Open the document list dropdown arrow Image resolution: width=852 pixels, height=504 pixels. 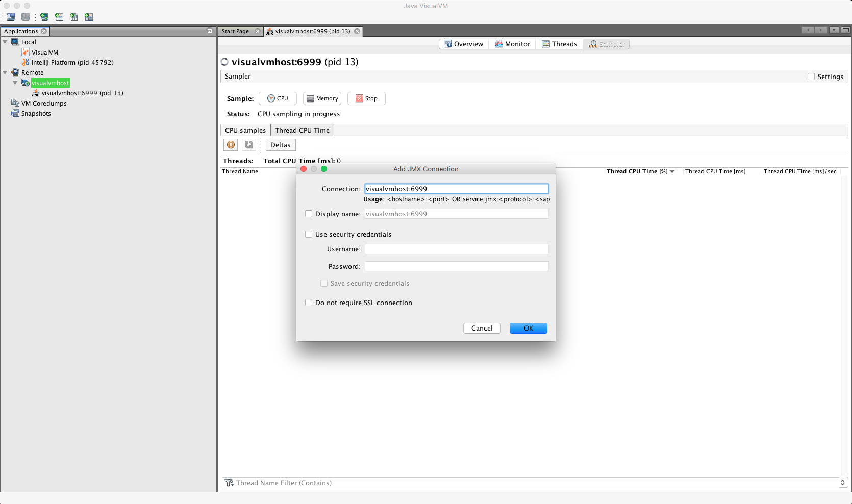[834, 30]
